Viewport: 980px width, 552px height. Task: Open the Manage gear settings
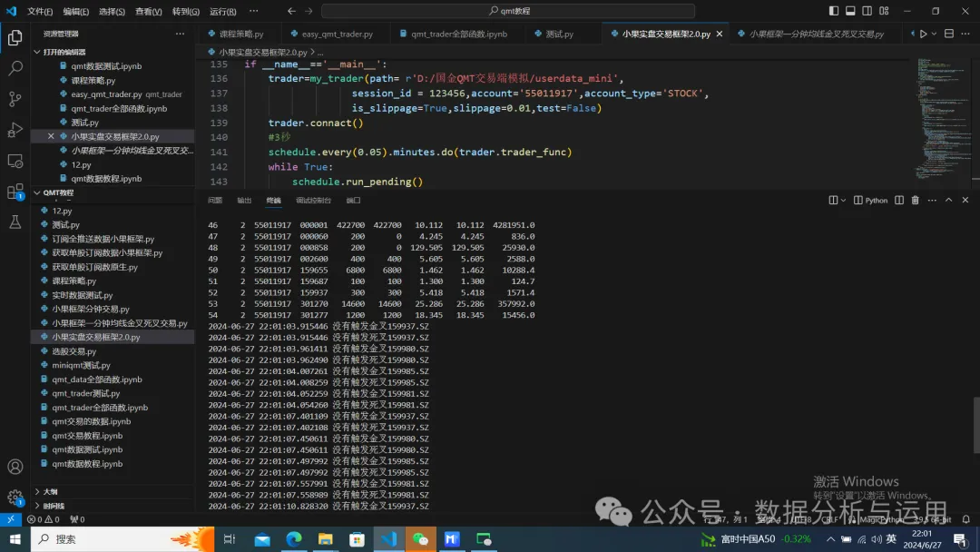click(x=15, y=498)
